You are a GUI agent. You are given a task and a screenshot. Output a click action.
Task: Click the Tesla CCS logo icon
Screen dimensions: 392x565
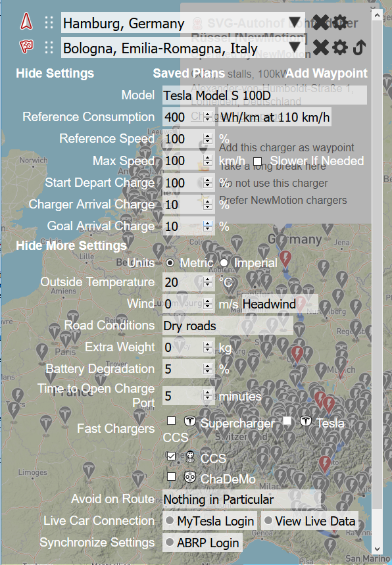pyautogui.click(x=306, y=421)
